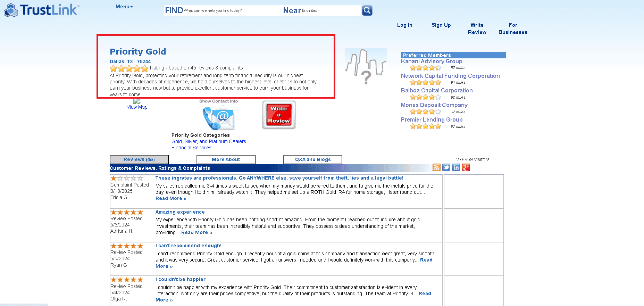Viewport: 644px width, 306px height.
Task: Click star rating on Ryan G. review
Action: [x=127, y=246]
